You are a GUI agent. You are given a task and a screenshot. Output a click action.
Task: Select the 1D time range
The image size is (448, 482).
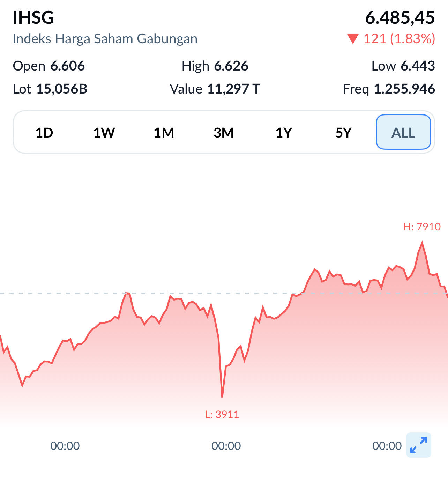click(x=44, y=132)
